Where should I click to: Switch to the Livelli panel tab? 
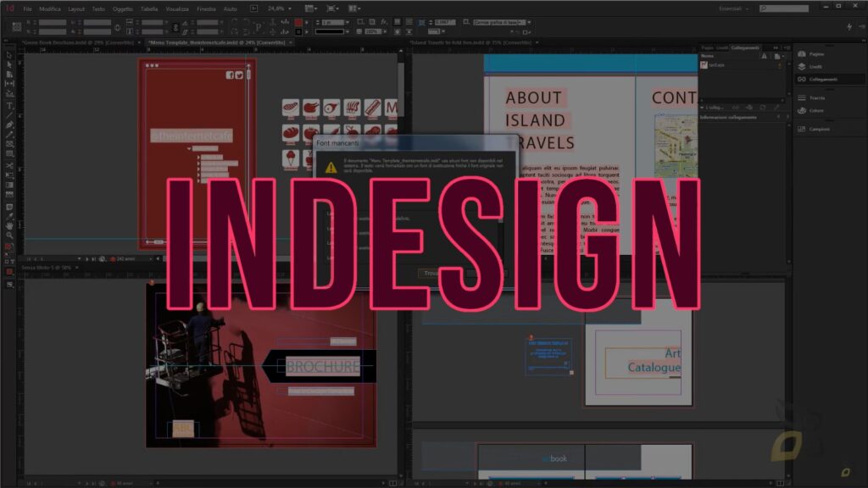(722, 48)
